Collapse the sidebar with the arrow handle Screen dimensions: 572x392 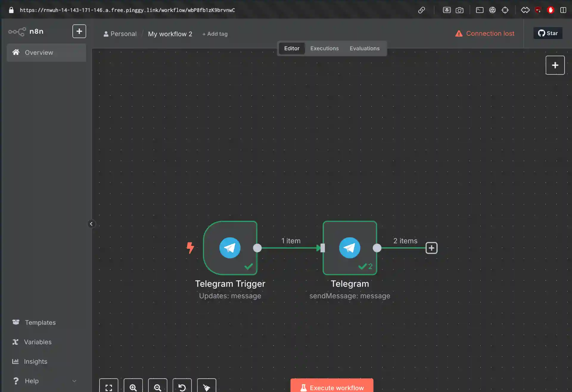[x=91, y=224]
